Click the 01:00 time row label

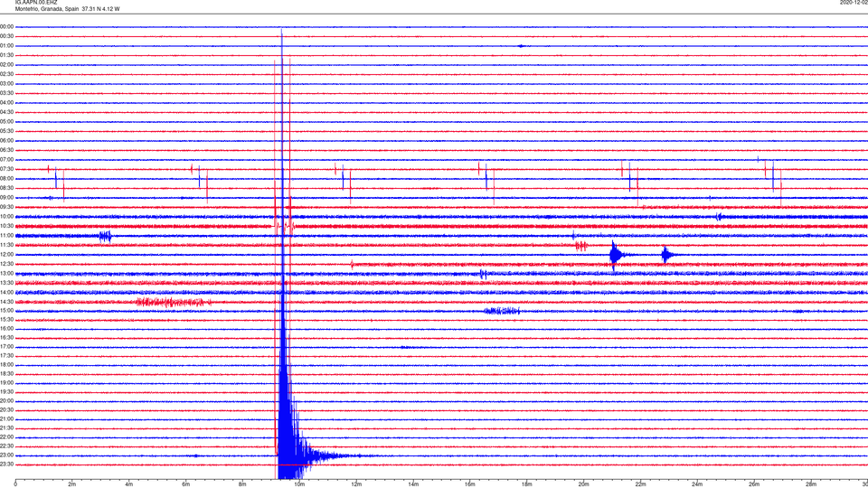point(6,46)
